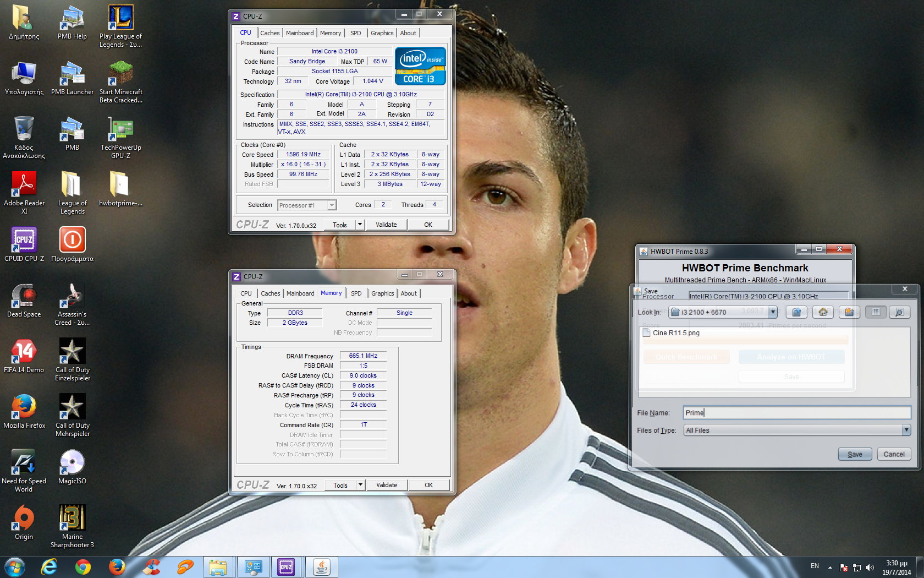
Task: Select Graphics tab in Memory tab CPU-Z window
Action: pyautogui.click(x=382, y=293)
